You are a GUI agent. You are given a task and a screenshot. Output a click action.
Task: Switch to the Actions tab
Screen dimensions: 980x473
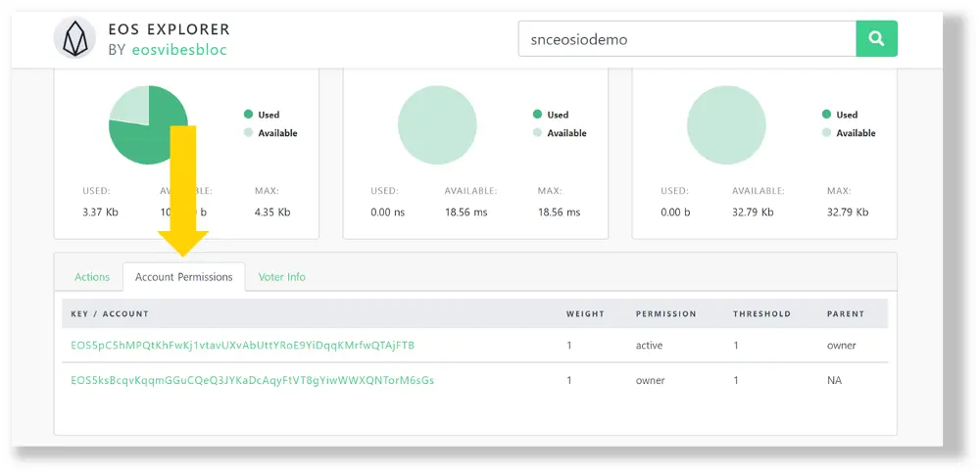(x=92, y=277)
